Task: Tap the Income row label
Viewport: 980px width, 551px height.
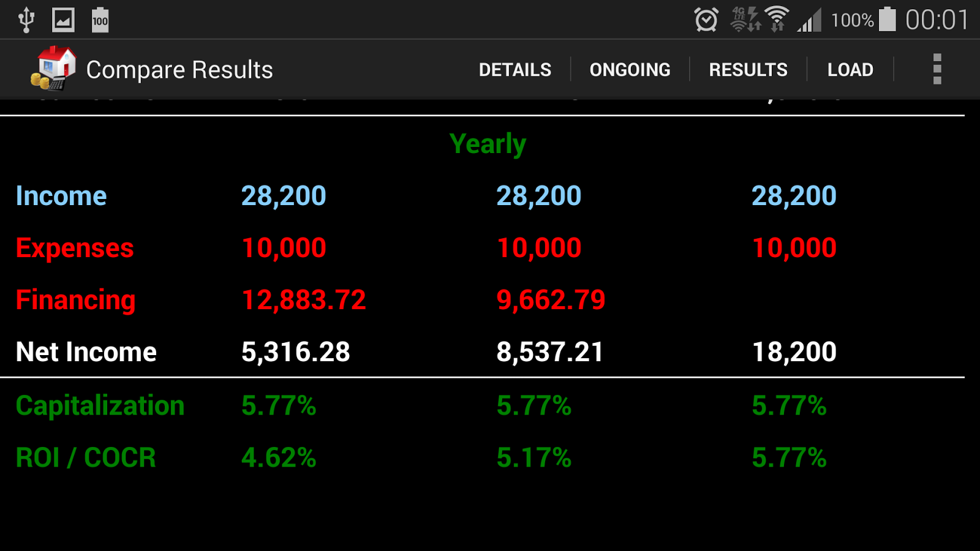Action: click(61, 196)
